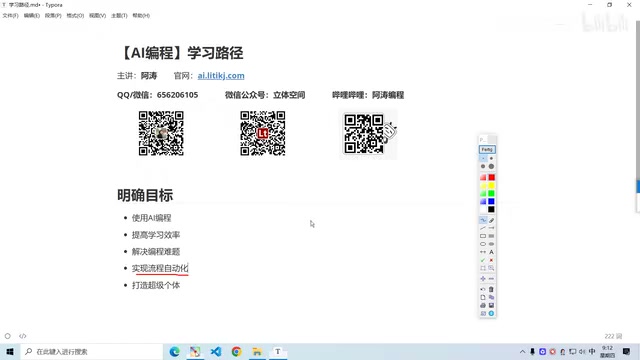Screen dimensions: 640x360
Task: Click the blue plus icon in annotation toolbar
Action: (483, 278)
